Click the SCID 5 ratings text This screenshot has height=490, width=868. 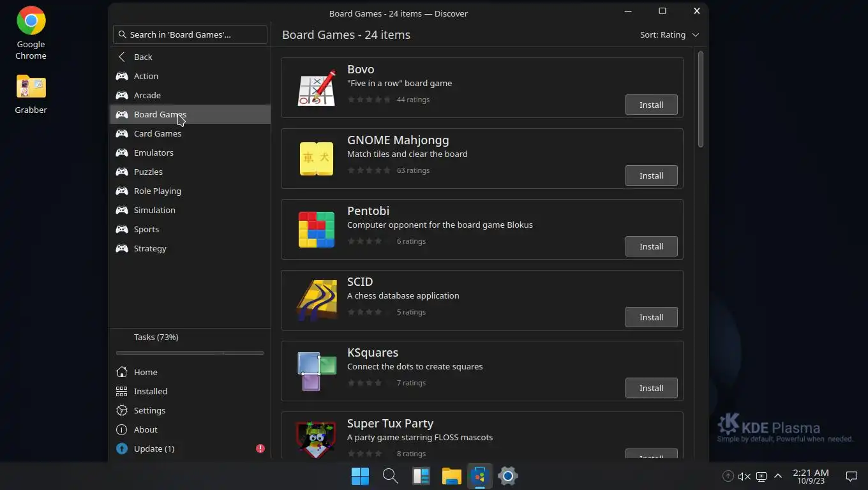(411, 312)
